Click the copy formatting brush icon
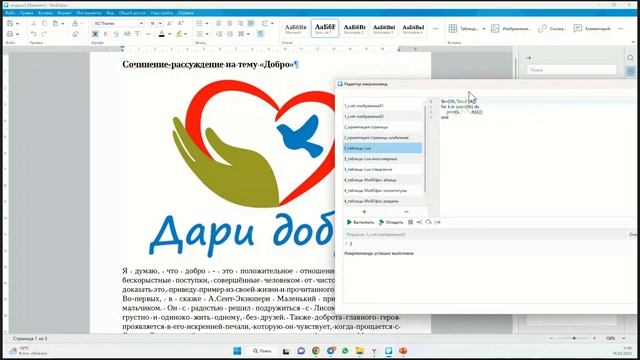640x360 pixels. (75, 24)
